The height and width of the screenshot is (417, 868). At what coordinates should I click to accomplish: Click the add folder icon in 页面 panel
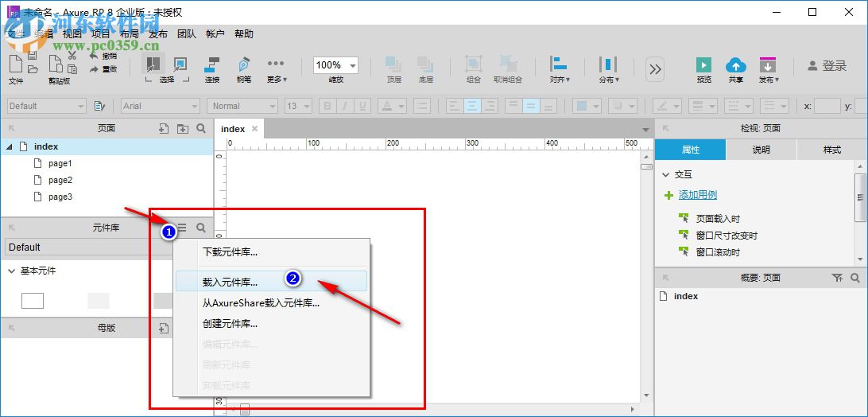(x=183, y=129)
